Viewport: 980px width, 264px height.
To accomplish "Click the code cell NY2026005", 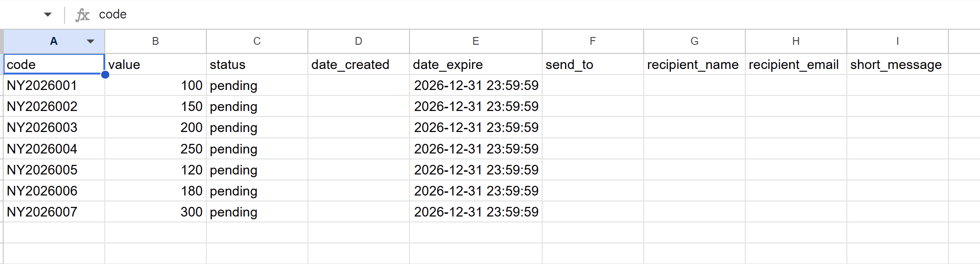I will [54, 170].
